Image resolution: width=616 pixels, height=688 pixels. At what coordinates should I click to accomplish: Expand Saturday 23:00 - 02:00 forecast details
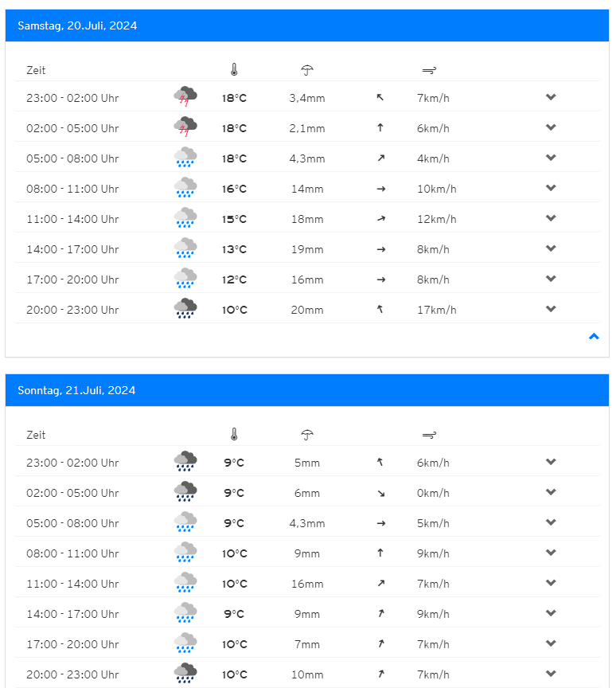551,97
